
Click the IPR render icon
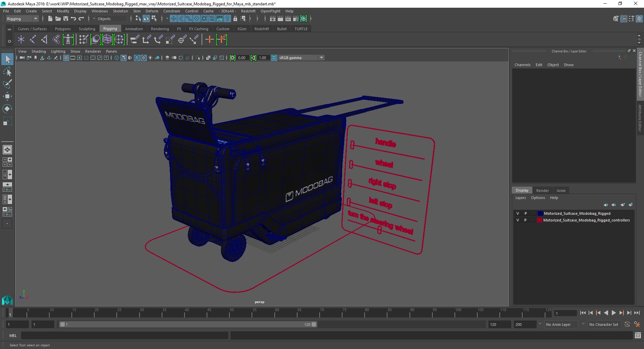pyautogui.click(x=288, y=19)
